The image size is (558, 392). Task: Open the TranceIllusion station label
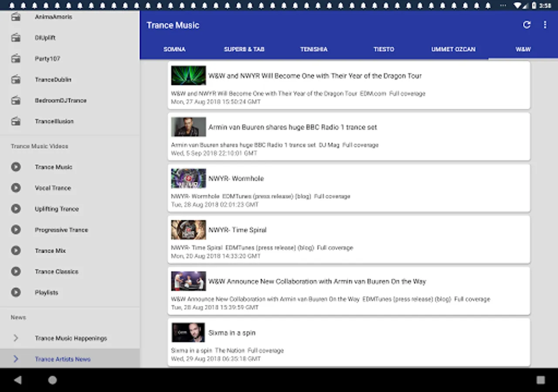pyautogui.click(x=54, y=121)
